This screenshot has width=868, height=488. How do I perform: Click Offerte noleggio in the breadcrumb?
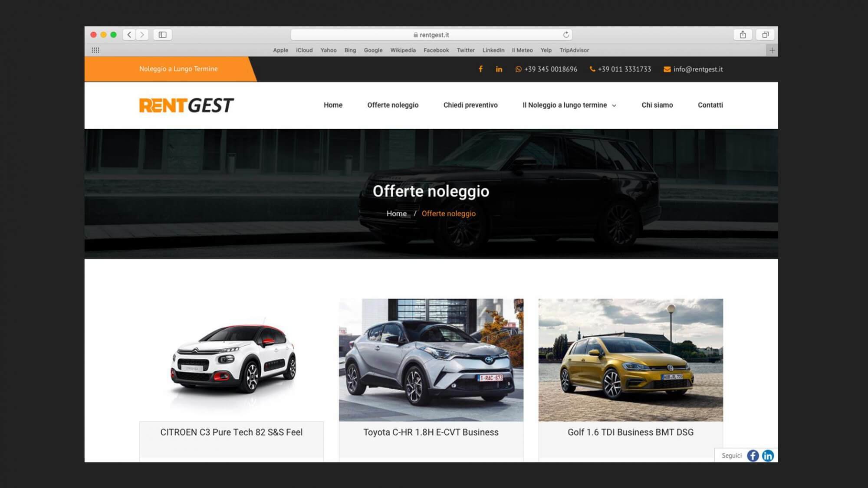tap(448, 213)
